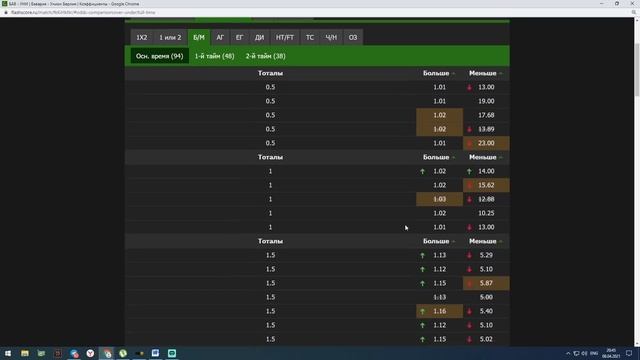
Task: Switch to Chrome in the taskbar
Action: pos(107,353)
